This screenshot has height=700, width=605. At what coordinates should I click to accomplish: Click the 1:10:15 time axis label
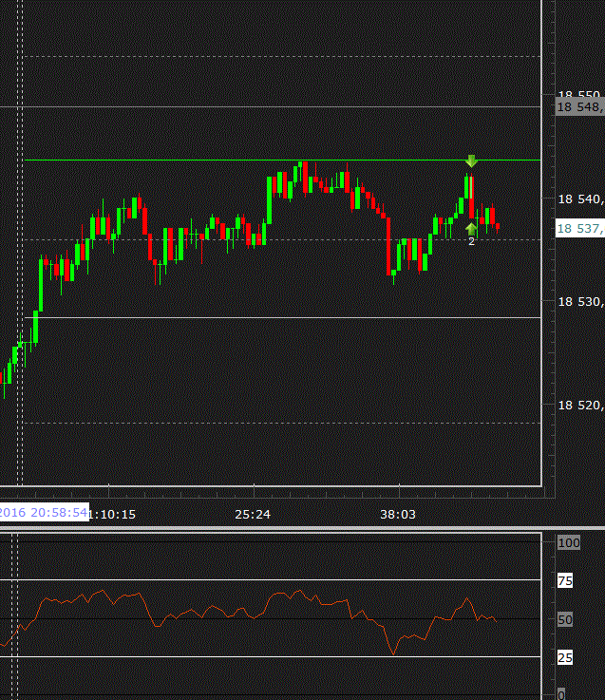(112, 514)
